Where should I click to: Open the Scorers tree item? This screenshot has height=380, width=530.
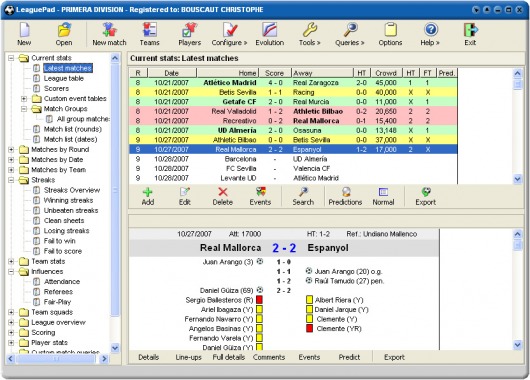56,88
